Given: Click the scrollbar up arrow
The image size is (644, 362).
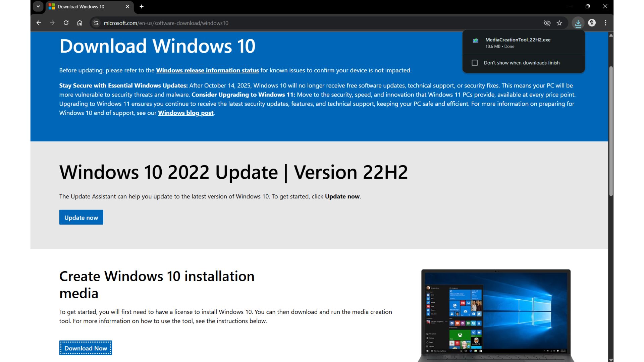Looking at the screenshot, I should pyautogui.click(x=611, y=35).
